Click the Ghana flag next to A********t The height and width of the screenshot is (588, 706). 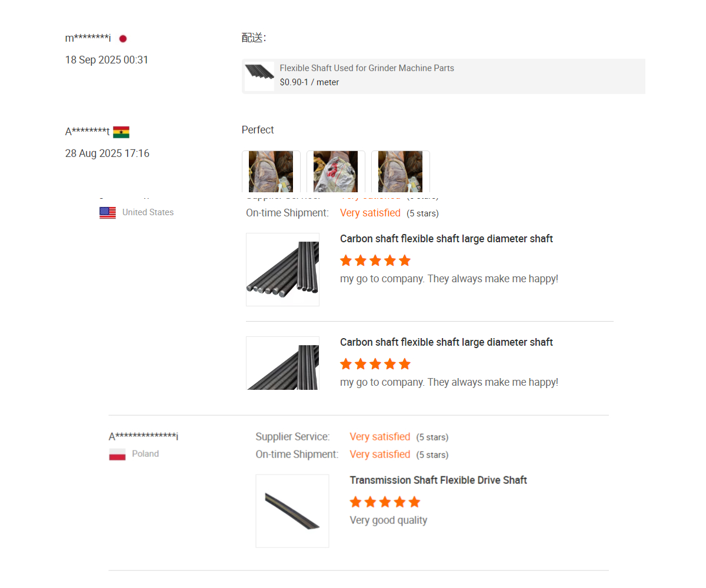121,132
